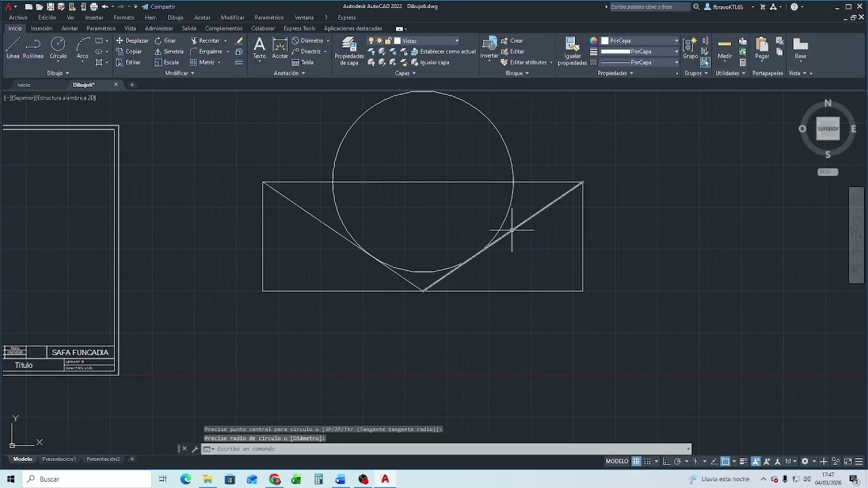Open the Dibujo menu

(x=175, y=18)
